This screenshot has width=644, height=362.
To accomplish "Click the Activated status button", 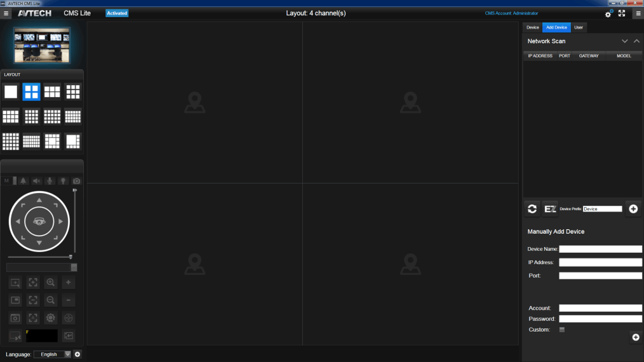I will (117, 13).
